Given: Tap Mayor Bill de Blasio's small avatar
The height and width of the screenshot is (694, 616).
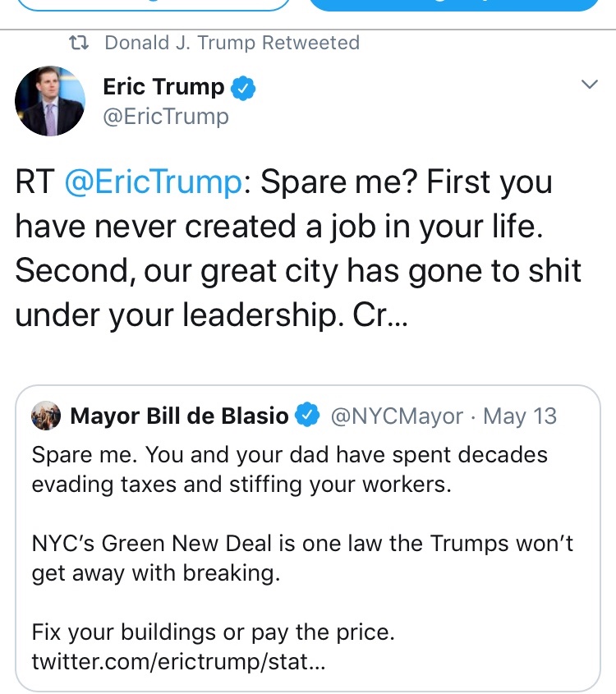Looking at the screenshot, I should [x=46, y=416].
